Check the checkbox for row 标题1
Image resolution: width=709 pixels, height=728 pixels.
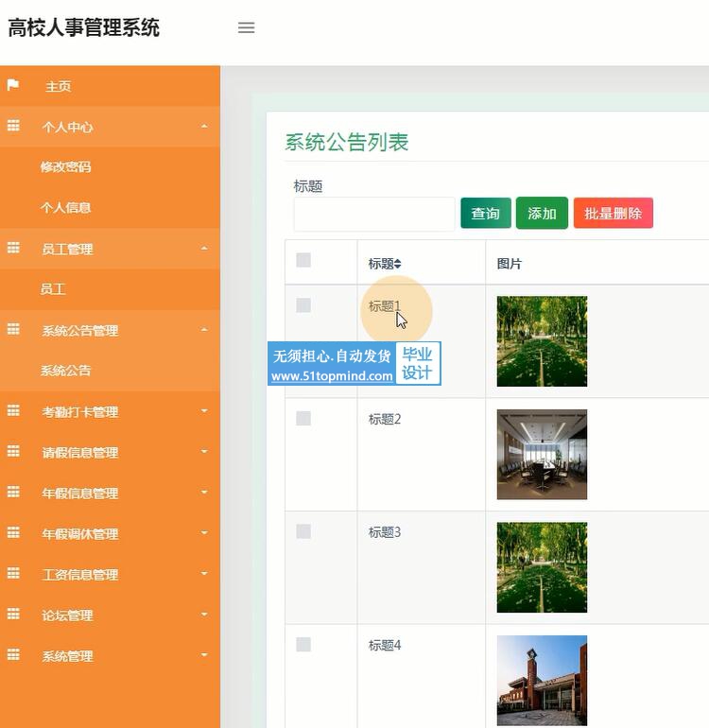point(303,305)
